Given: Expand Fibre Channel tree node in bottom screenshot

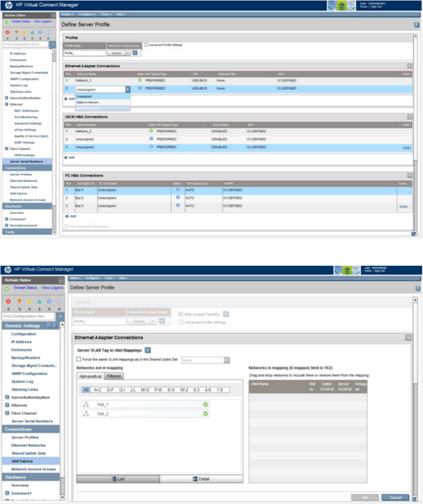Looking at the screenshot, I should pyautogui.click(x=7, y=413).
